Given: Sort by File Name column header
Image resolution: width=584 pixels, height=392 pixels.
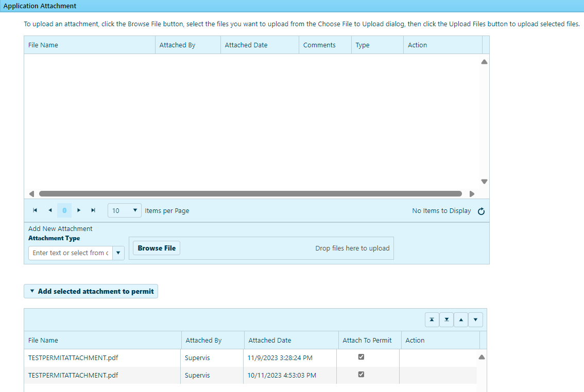Looking at the screenshot, I should point(43,45).
